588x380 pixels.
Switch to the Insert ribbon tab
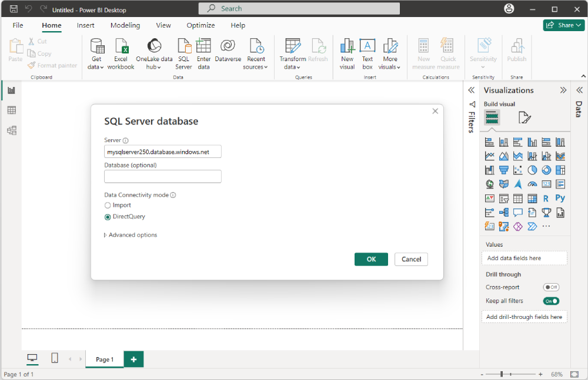85,25
